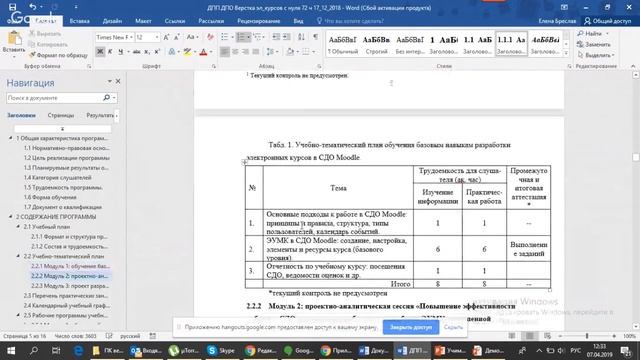Adjust the zoom slider
The width and height of the screenshot is (640, 360).
coord(587,336)
